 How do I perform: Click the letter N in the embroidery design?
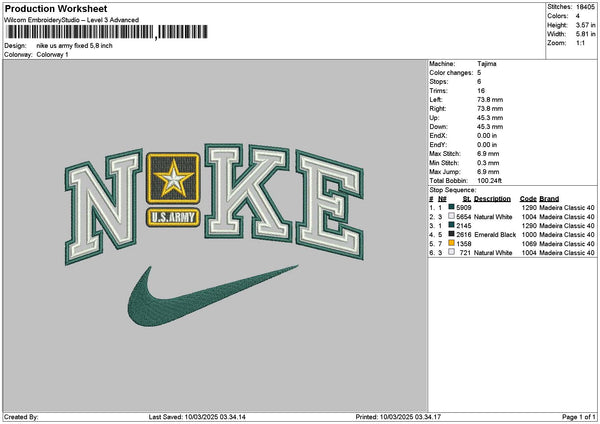[x=104, y=207]
